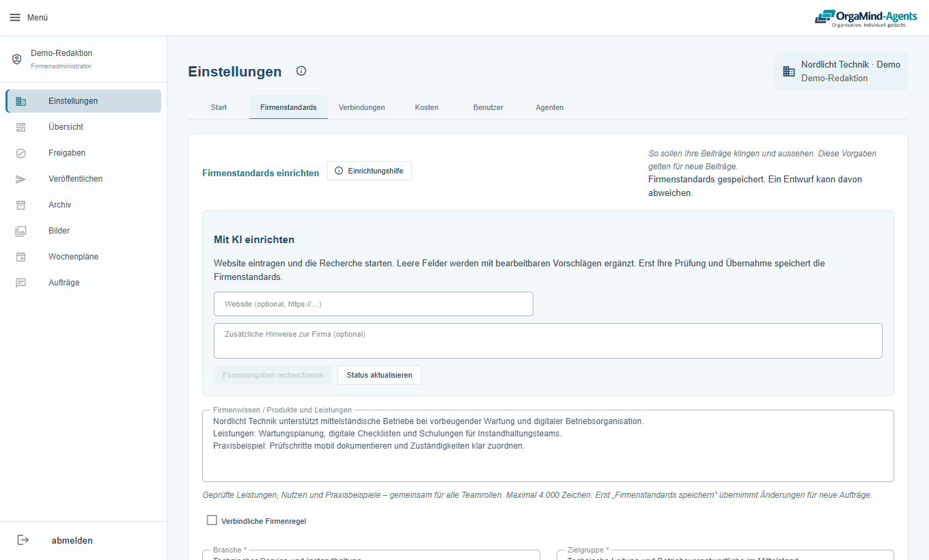Select the Bilder gallery icon
Image resolution: width=929 pixels, height=560 pixels.
(20, 231)
